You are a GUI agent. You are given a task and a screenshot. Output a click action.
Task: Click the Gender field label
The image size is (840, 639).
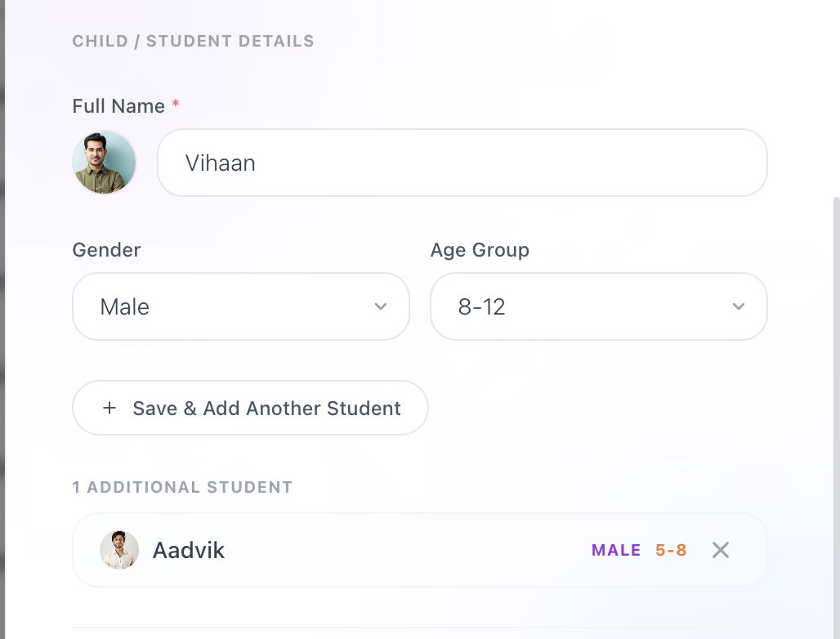[106, 249]
